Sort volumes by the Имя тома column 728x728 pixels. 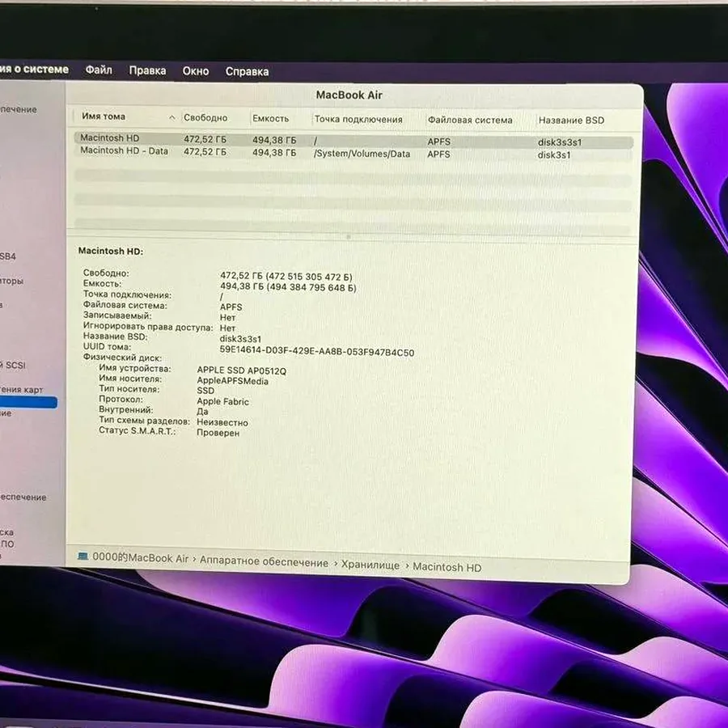104,116
